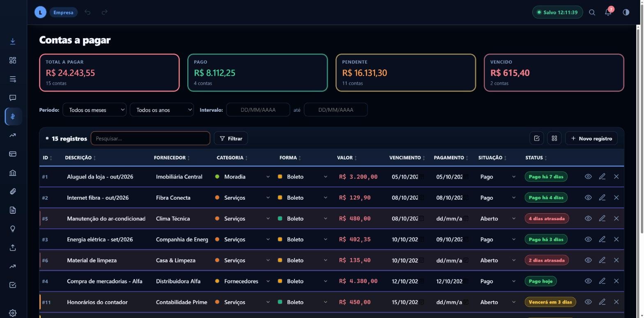
Task: Click the upload icon in the sidebar
Action: (13, 248)
